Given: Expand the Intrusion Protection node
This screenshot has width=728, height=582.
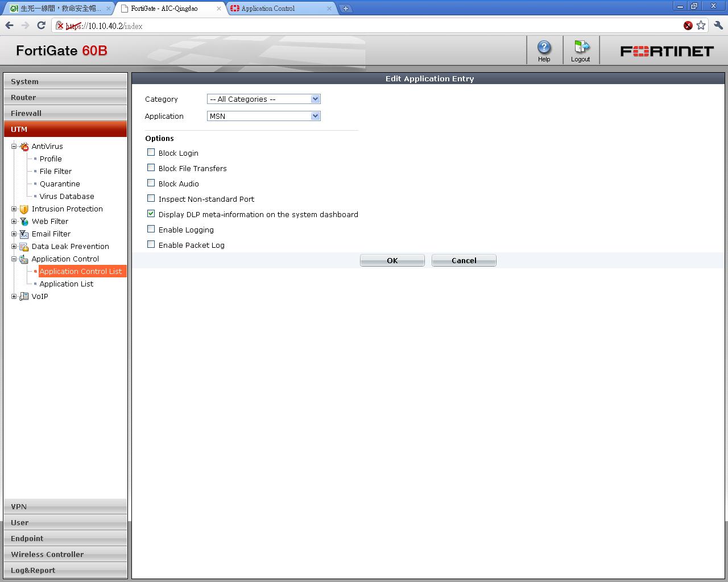Looking at the screenshot, I should pyautogui.click(x=14, y=209).
